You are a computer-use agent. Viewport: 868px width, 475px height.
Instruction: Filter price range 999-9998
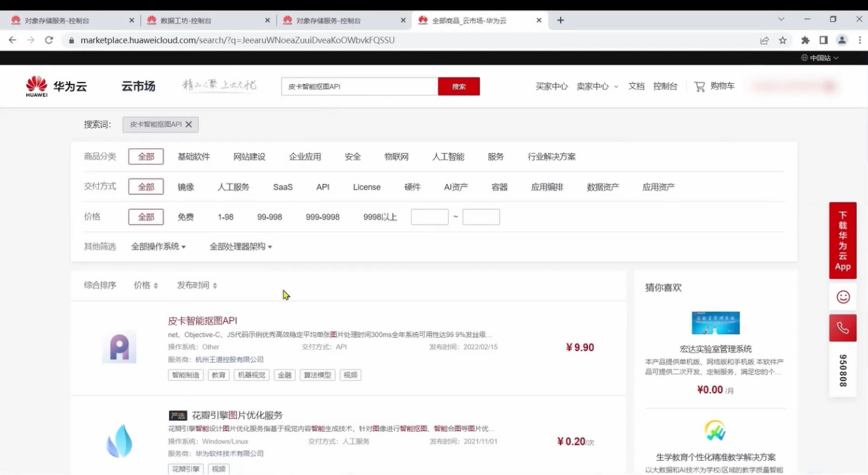pos(323,217)
